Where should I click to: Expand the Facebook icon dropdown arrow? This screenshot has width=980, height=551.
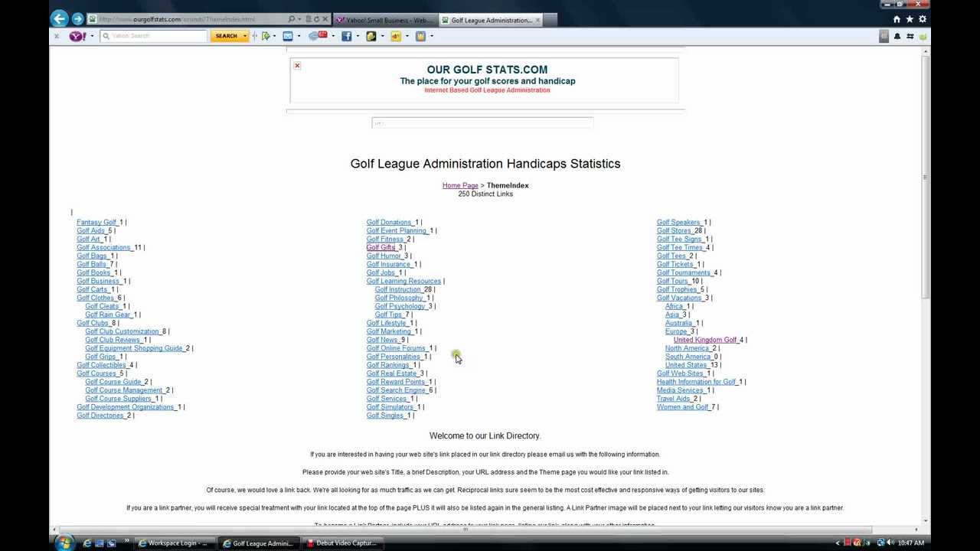click(x=358, y=36)
